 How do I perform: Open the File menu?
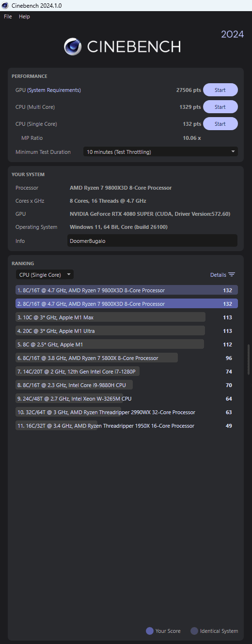[8, 16]
